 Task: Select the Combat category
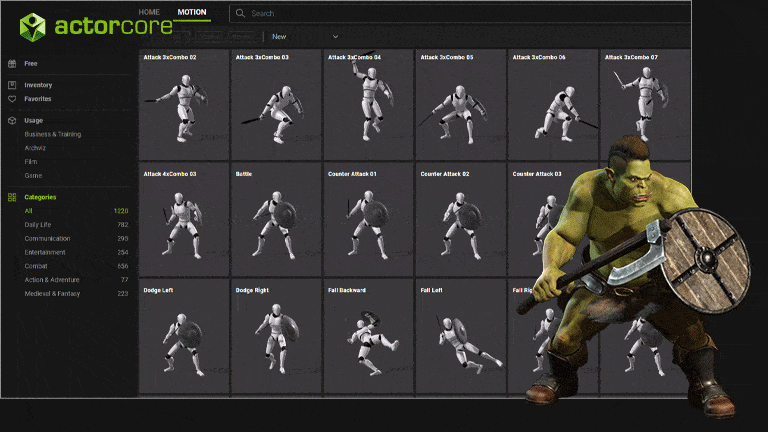click(38, 266)
